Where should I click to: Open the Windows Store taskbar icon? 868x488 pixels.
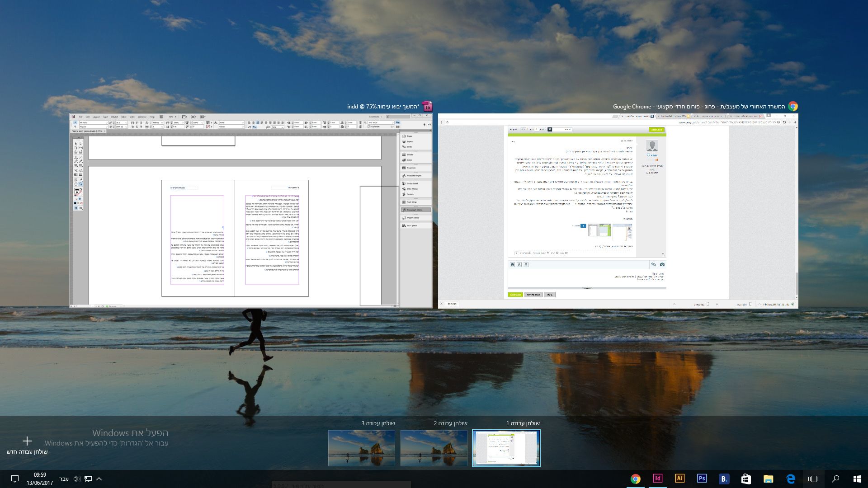[x=746, y=479]
